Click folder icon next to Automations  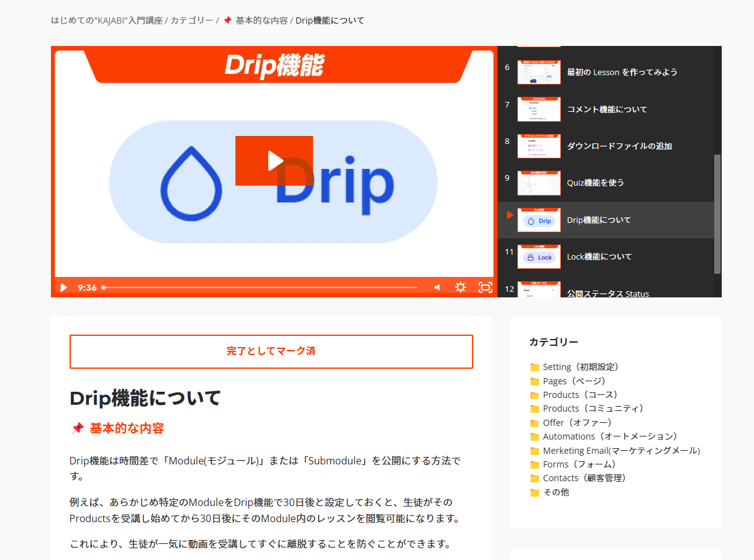(535, 437)
